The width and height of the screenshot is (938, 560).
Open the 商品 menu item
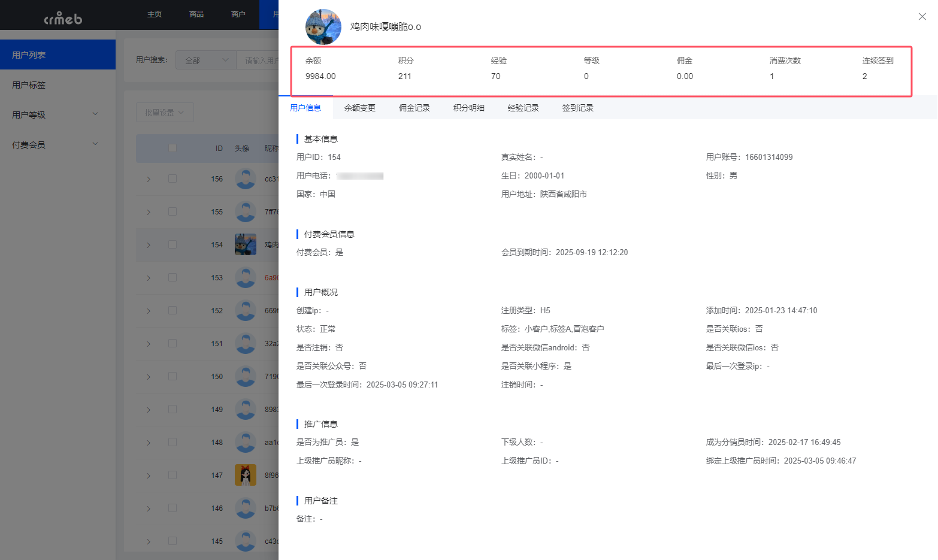point(196,15)
